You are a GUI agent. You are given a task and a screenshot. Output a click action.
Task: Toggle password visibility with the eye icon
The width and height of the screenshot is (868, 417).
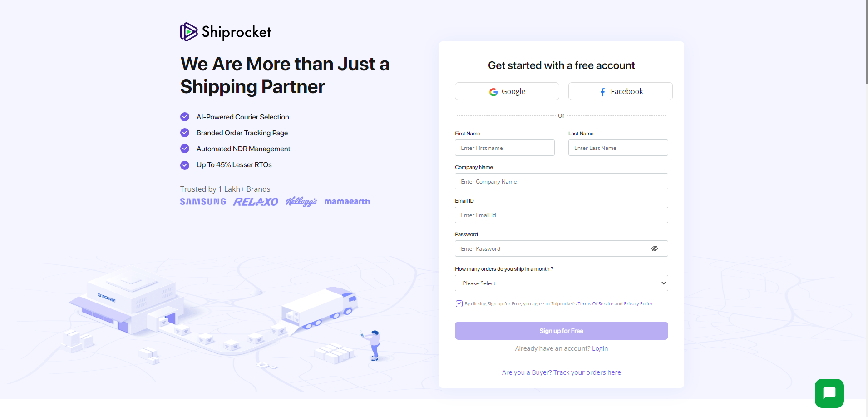655,248
